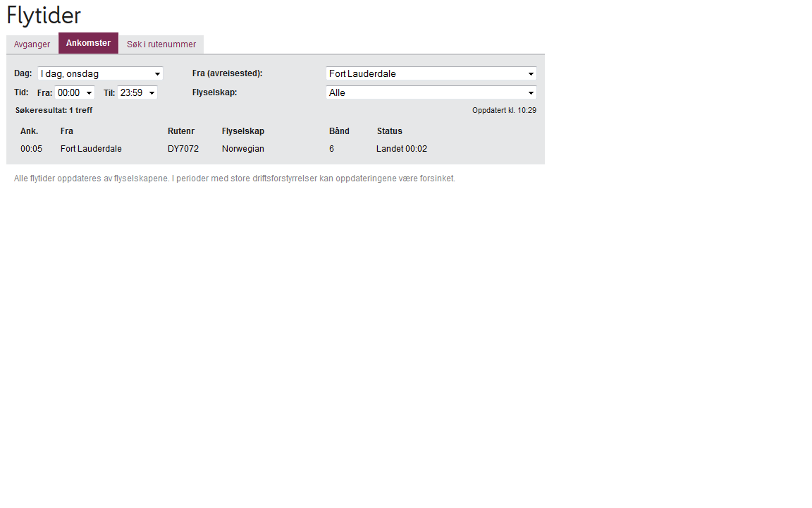Click the Bånd column header
Viewport: 812px width, 508px height.
click(339, 131)
